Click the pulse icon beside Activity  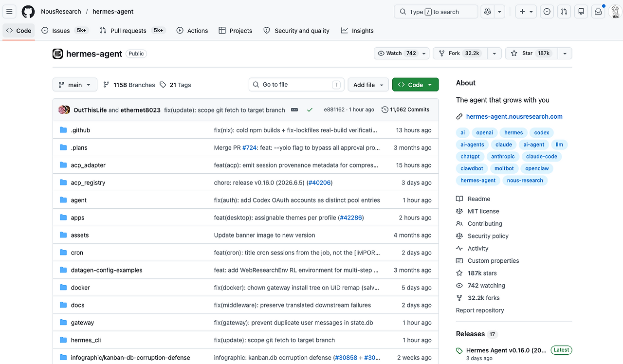(x=459, y=249)
